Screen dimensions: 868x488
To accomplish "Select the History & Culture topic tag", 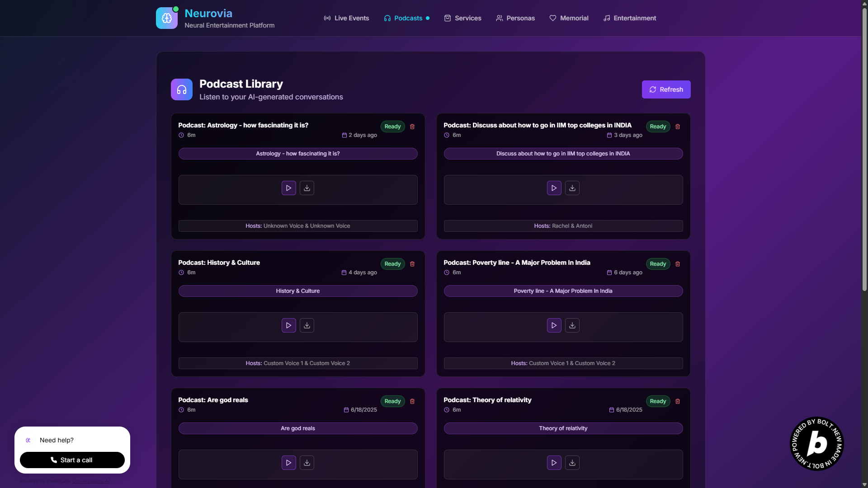I will [x=297, y=291].
